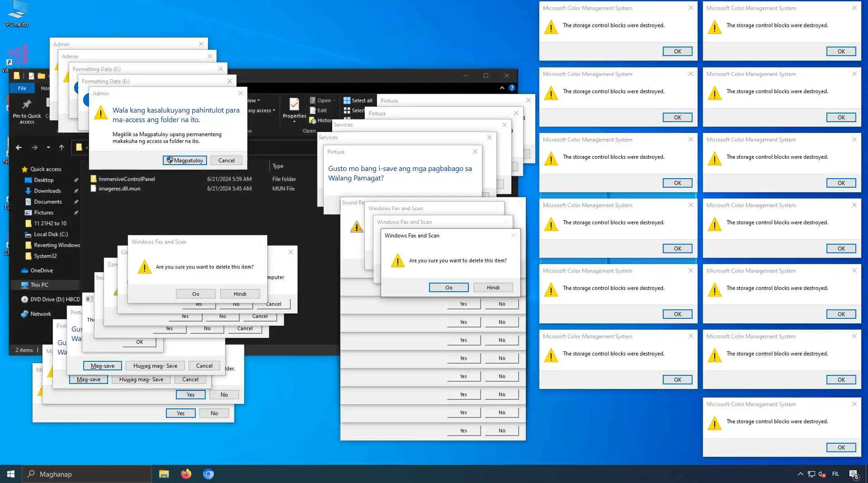Select System32 in the navigation pane
Viewport: 868px width, 483px height.
coord(45,256)
